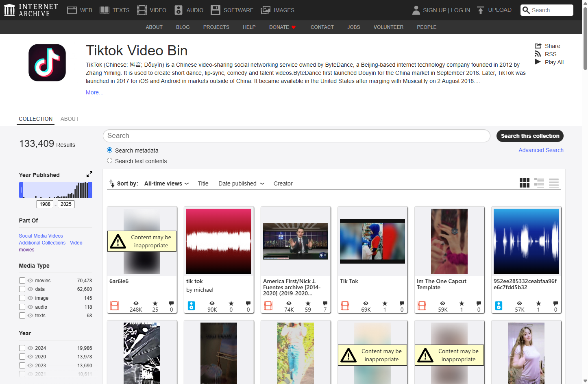
Task: Click the Play All triangle icon
Action: click(538, 62)
